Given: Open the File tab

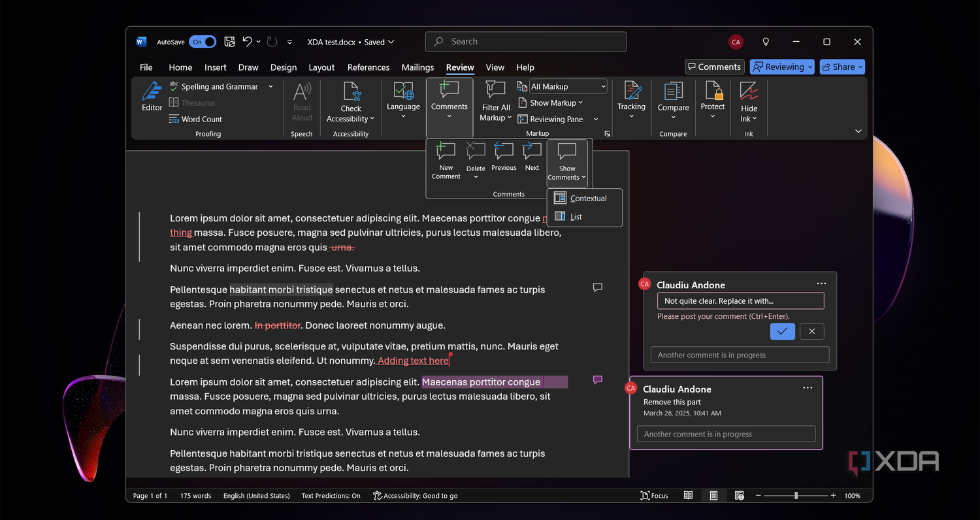Looking at the screenshot, I should [x=146, y=67].
